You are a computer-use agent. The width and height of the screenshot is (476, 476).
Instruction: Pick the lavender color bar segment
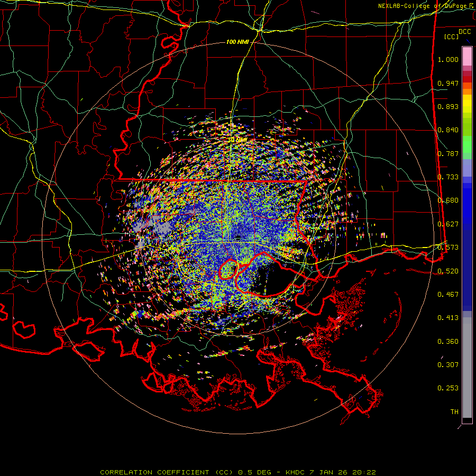click(467, 168)
